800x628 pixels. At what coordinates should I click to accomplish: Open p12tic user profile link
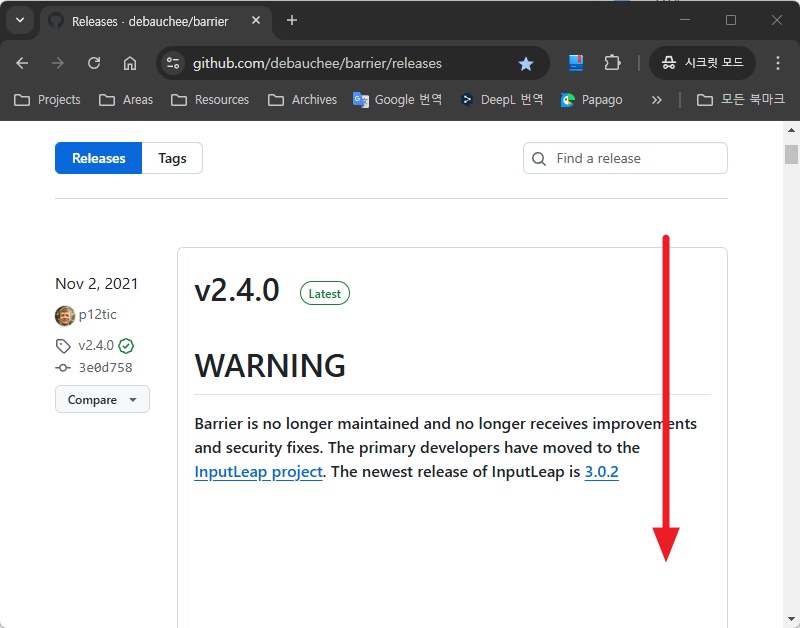pyautogui.click(x=97, y=314)
